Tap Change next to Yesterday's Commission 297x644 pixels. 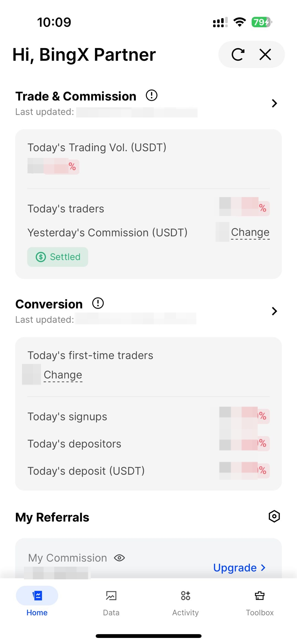click(x=250, y=232)
